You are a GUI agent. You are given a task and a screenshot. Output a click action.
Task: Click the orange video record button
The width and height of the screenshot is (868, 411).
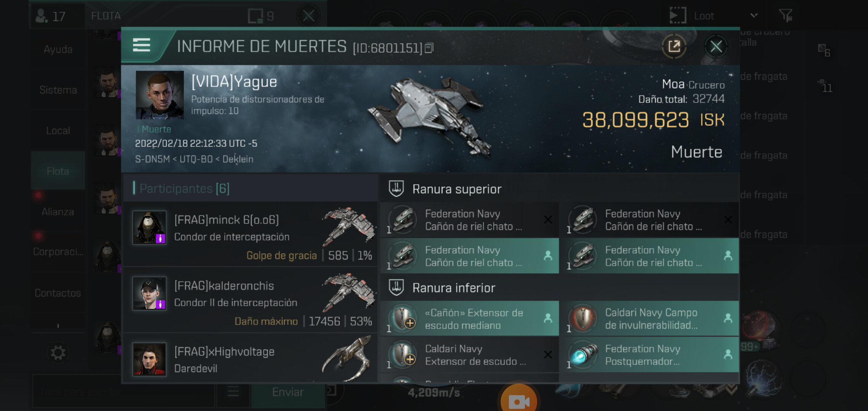tap(519, 400)
